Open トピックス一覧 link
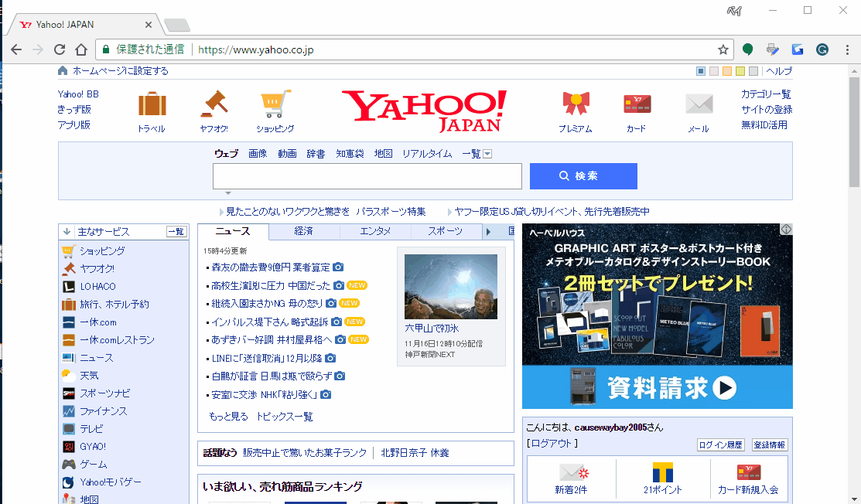This screenshot has height=504, width=861. [285, 417]
